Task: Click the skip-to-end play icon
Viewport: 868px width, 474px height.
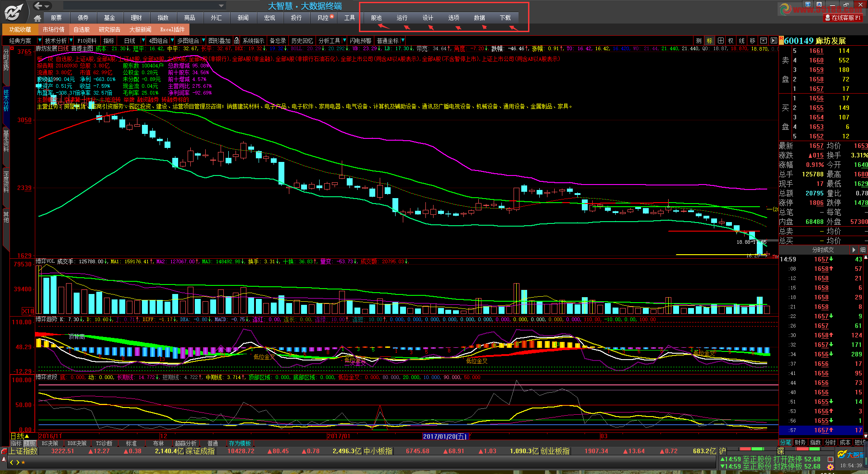Action: 774,41
